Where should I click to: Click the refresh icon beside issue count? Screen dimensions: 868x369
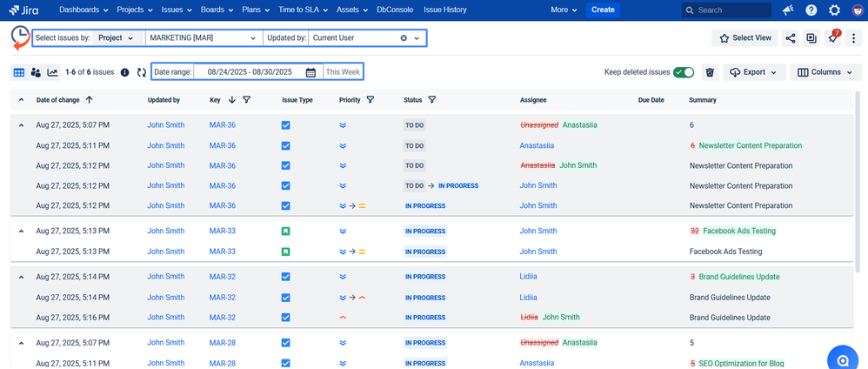pyautogui.click(x=142, y=72)
